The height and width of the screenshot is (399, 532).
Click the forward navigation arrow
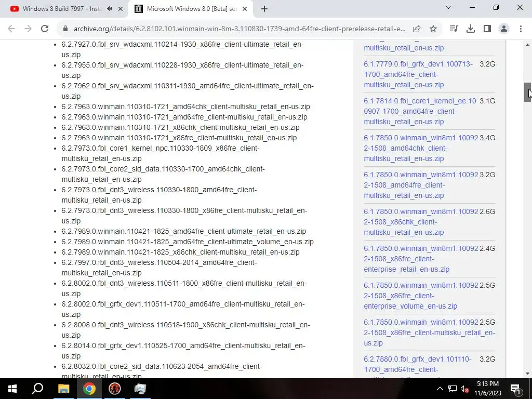(28, 29)
